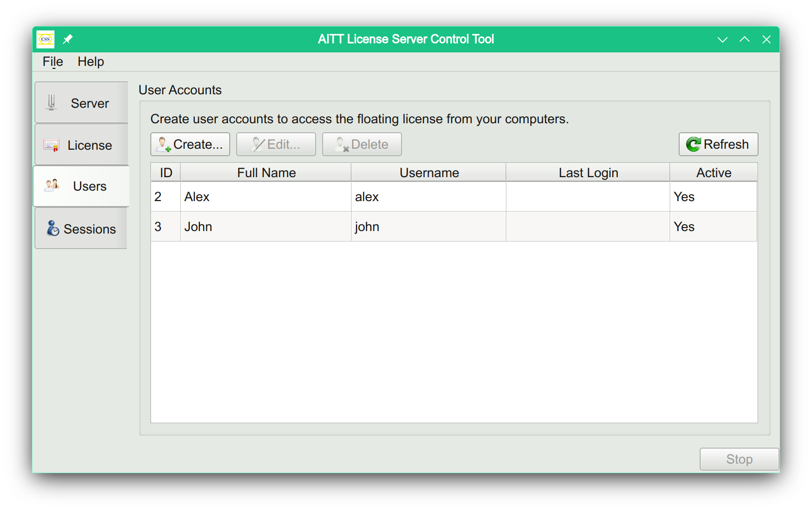
Task: Click the Stop button
Action: coord(739,459)
